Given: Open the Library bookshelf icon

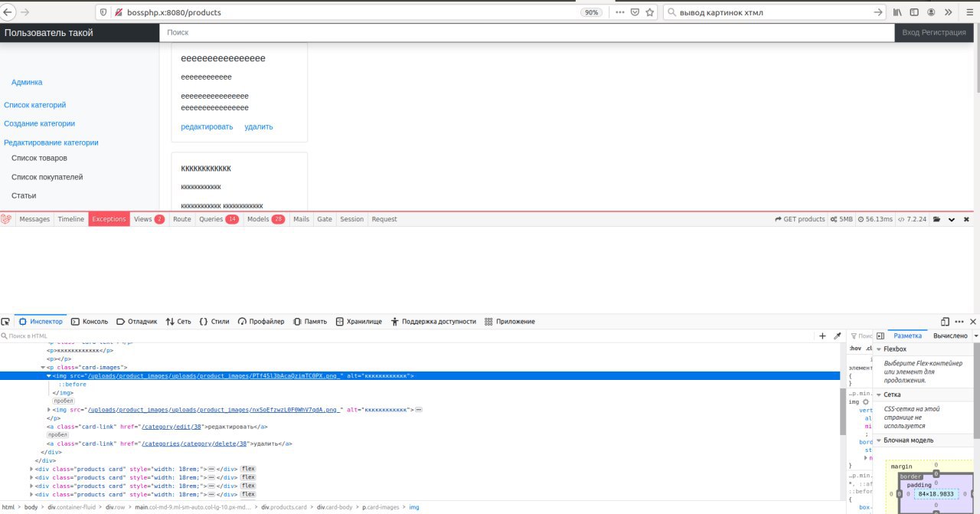Looking at the screenshot, I should (898, 12).
